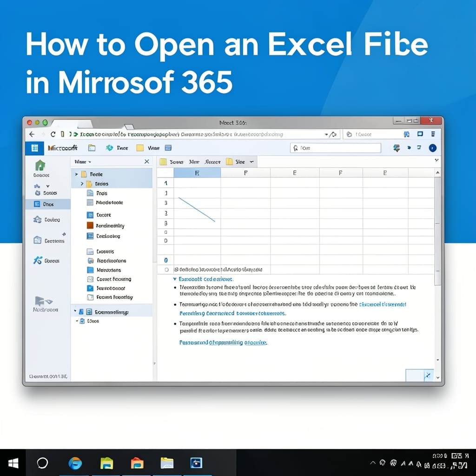Show hidden system tray icons caret
476x476 pixels.
[373, 463]
